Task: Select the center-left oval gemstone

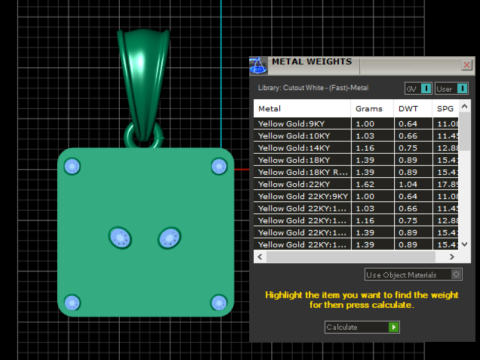Action: (120, 238)
